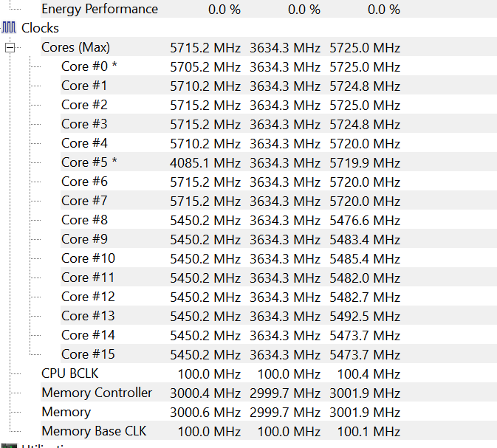
Task: Click the Utilization icon at the bottom
Action: 9,445
